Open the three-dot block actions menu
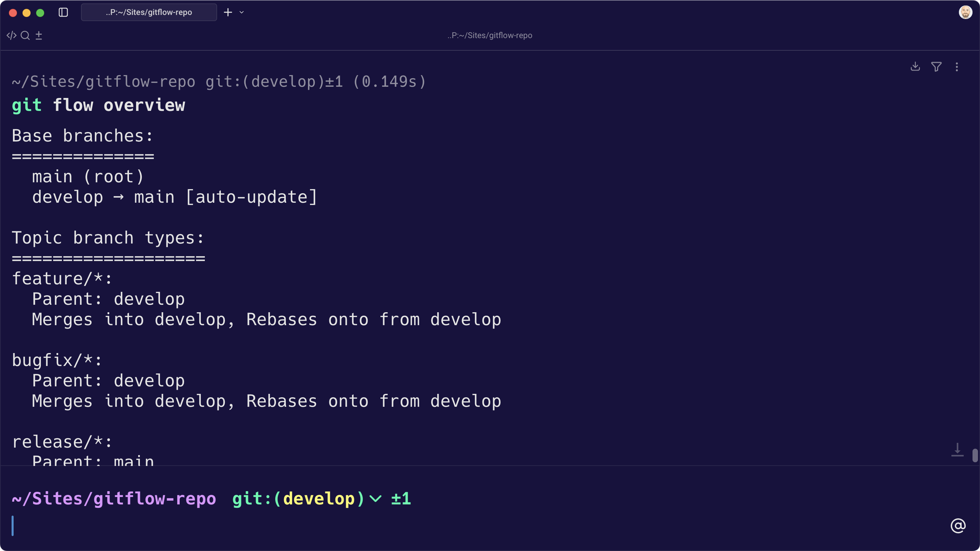 coord(957,67)
